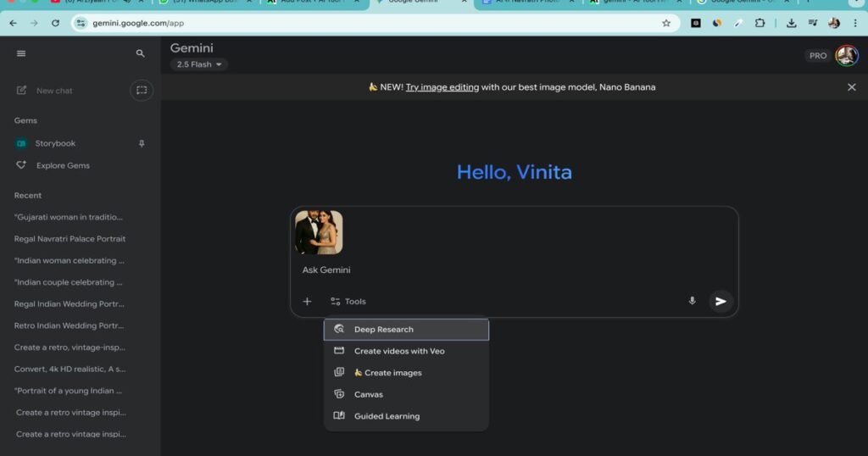Select Canvas from Tools menu

tap(406, 394)
